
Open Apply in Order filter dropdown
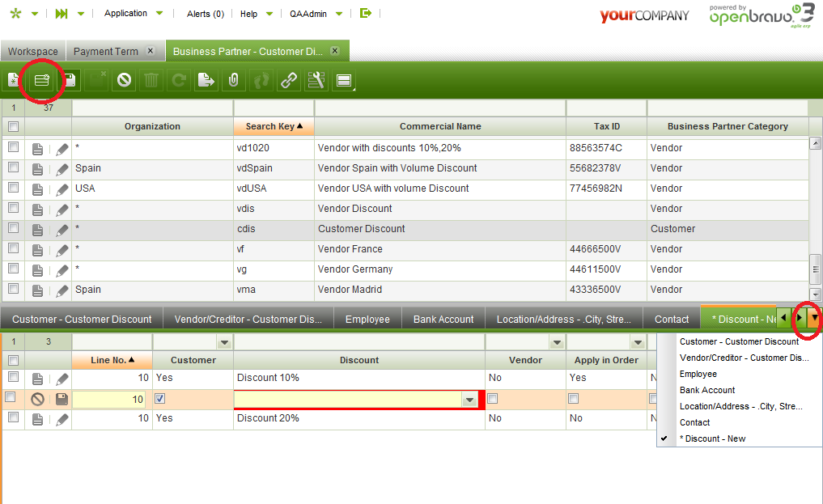[x=638, y=342]
